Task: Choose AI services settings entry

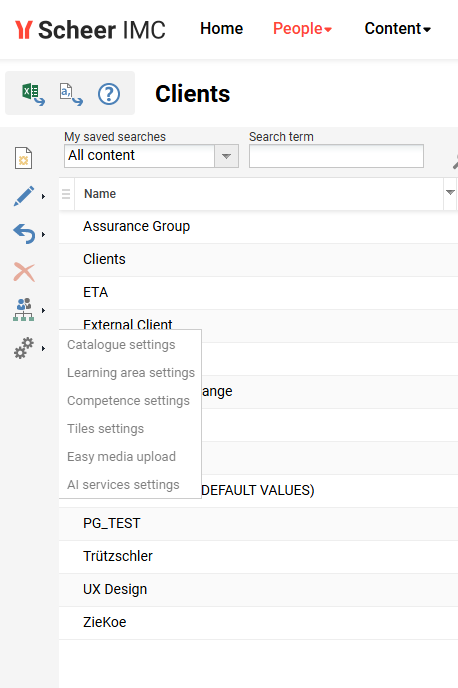Action: (123, 485)
